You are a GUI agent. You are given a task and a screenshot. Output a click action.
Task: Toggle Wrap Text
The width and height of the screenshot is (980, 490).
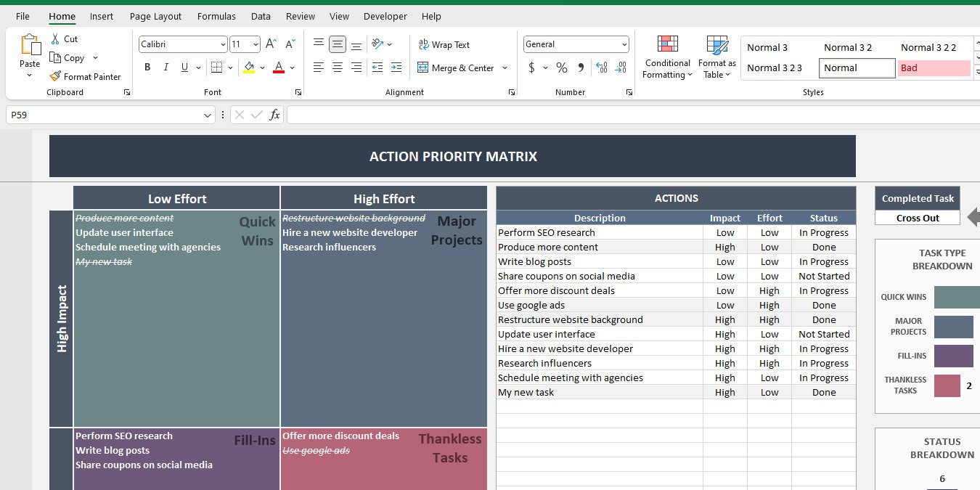[x=444, y=44]
